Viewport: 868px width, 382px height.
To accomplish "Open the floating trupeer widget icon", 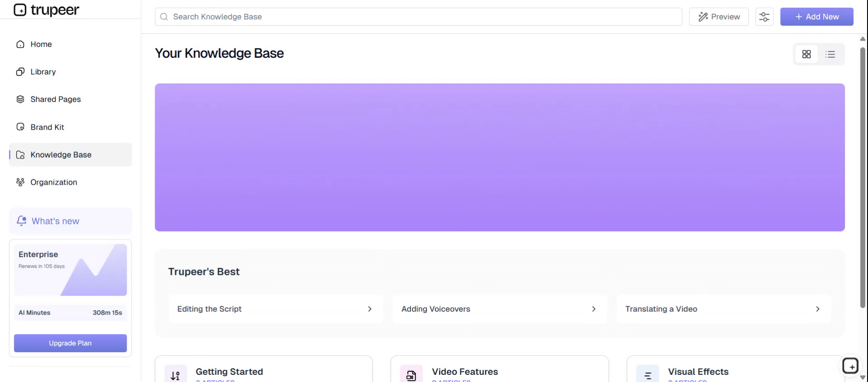I will tap(850, 366).
